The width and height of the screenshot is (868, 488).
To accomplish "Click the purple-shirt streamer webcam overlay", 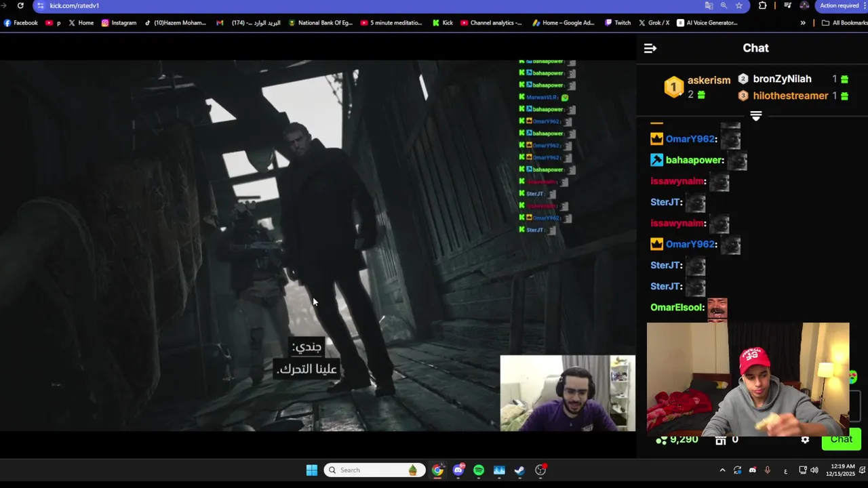I will pos(568,393).
